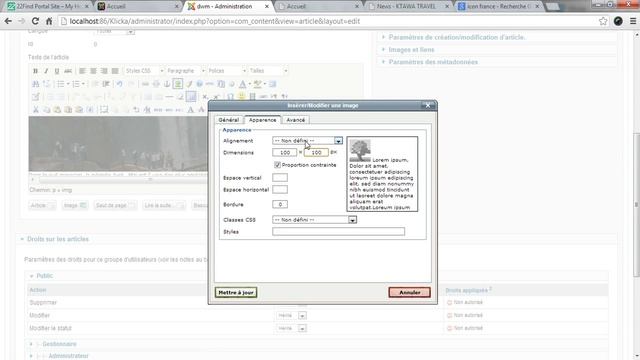Select the Apparence tab
This screenshot has height=360, width=640.
pyautogui.click(x=262, y=120)
